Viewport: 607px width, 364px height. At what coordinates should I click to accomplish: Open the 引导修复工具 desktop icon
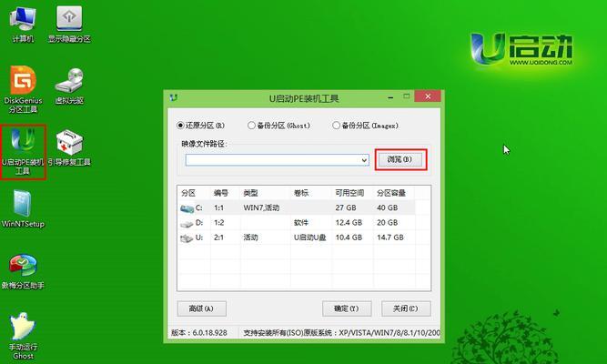point(69,147)
